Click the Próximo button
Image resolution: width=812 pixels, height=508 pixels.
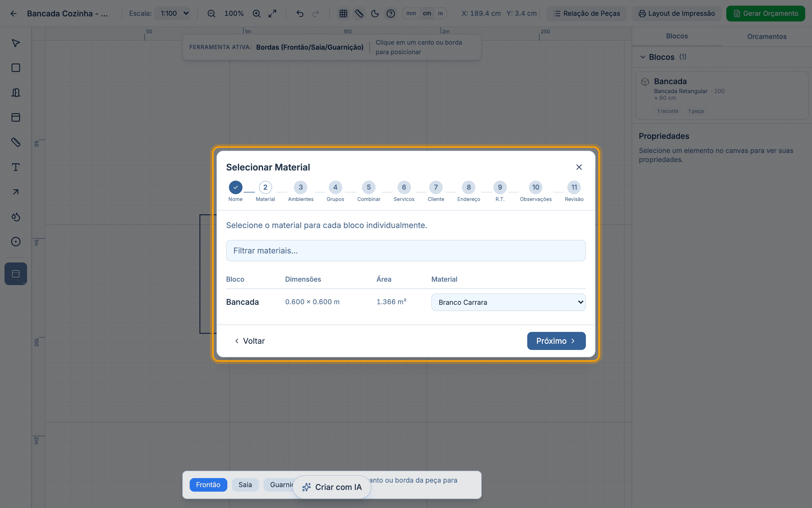(x=556, y=341)
